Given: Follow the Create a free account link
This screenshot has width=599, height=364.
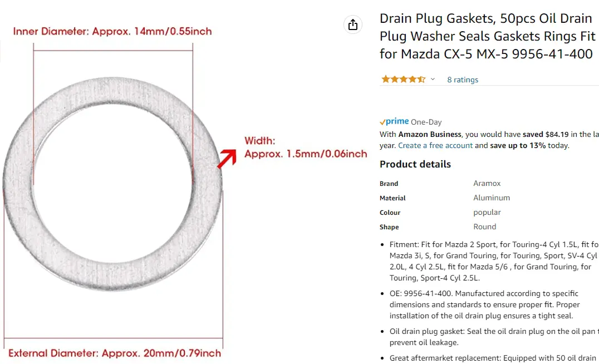Looking at the screenshot, I should tap(435, 145).
